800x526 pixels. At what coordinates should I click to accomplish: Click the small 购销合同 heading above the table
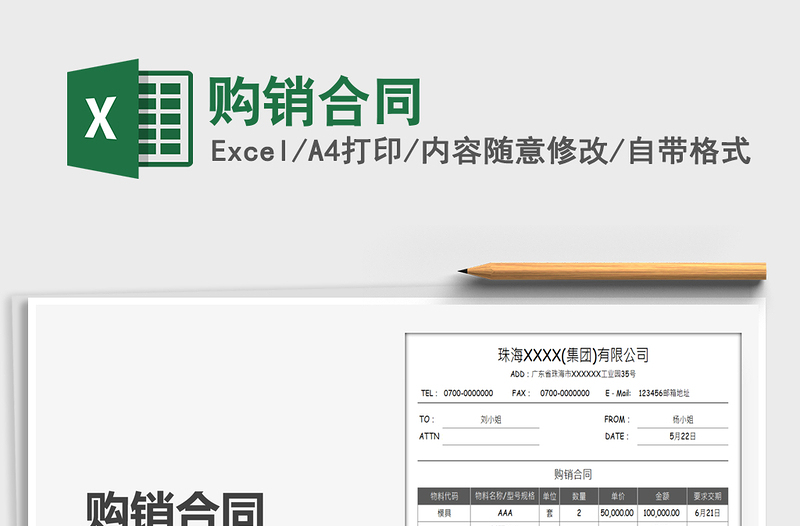573,474
